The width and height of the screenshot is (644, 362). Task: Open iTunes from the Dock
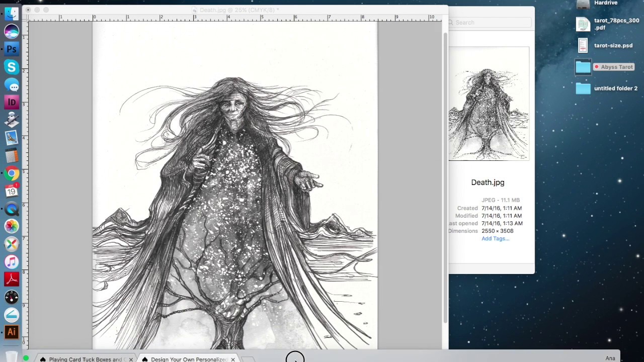12,261
